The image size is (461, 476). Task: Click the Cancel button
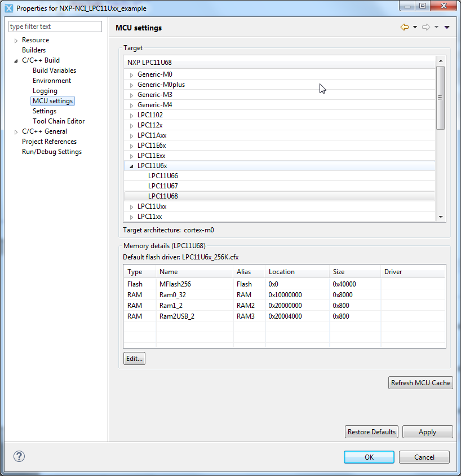(424, 457)
